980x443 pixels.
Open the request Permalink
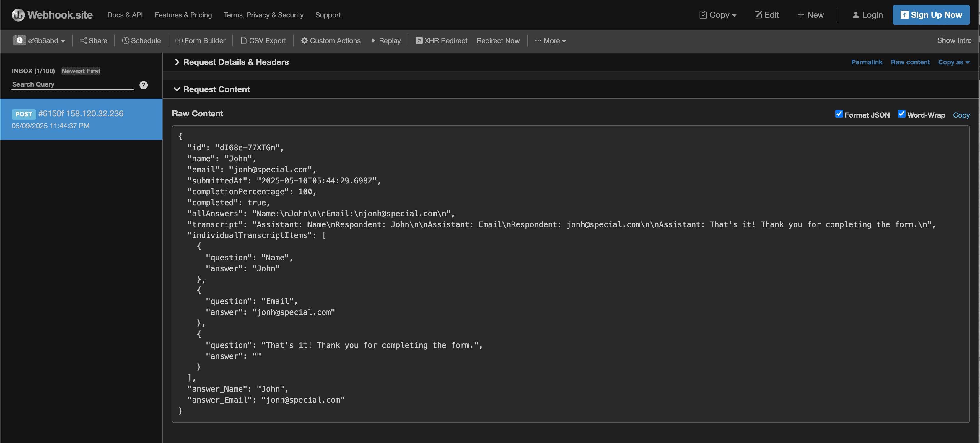tap(867, 62)
